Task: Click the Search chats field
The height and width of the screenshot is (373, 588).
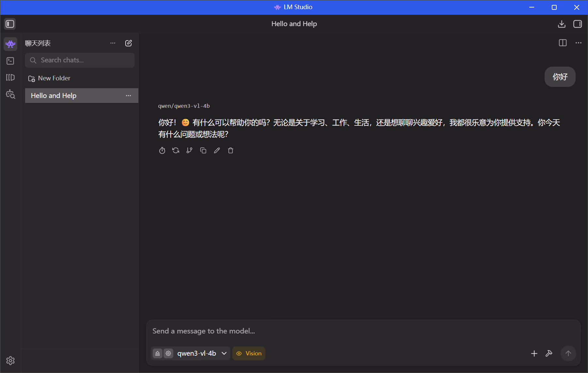Action: point(80,60)
